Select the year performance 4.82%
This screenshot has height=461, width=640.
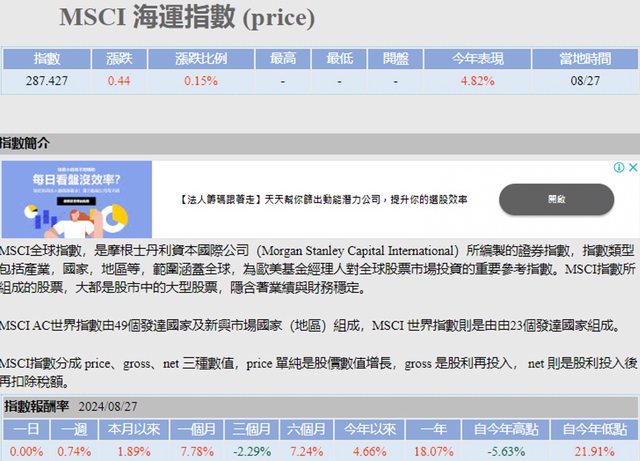478,81
